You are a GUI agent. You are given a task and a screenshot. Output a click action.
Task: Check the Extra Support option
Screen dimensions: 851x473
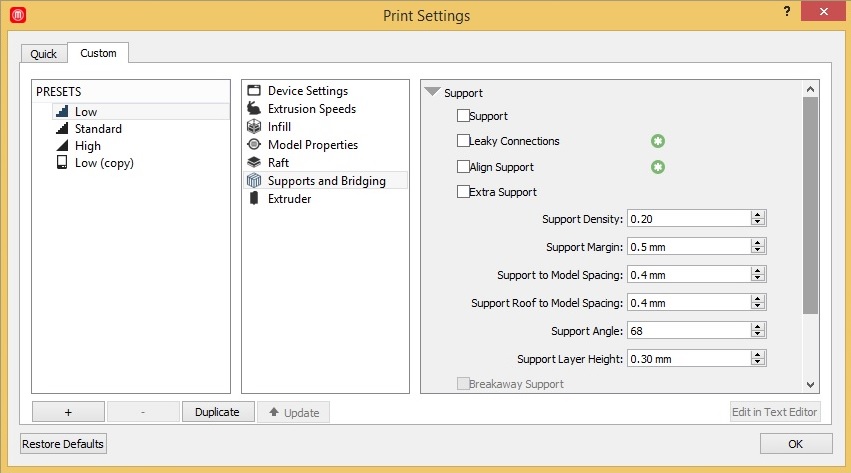[463, 192]
